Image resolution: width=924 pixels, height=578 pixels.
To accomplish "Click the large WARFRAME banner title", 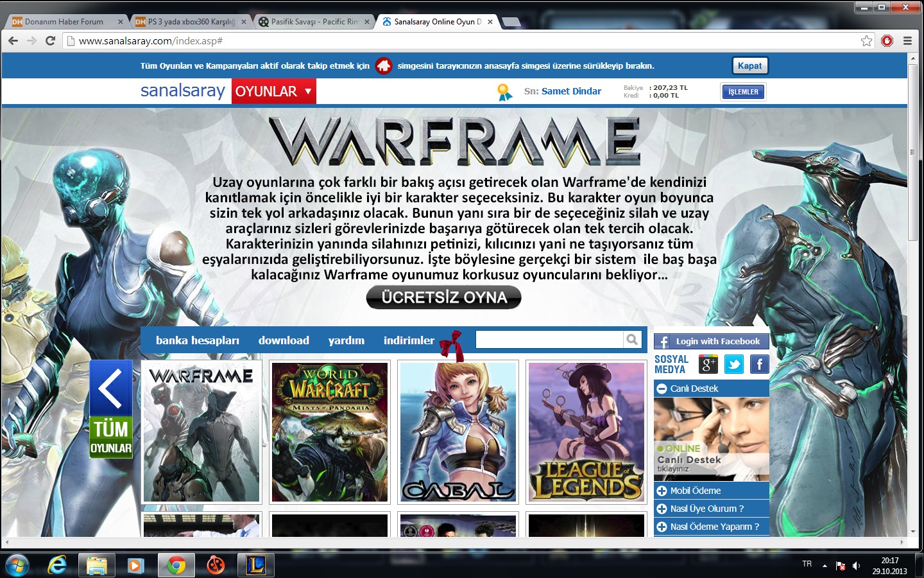I will pyautogui.click(x=454, y=141).
